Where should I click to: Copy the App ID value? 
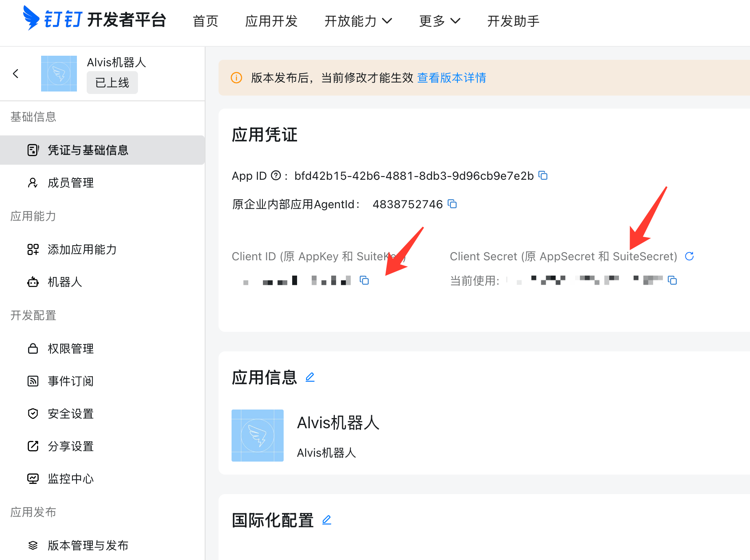coord(543,175)
